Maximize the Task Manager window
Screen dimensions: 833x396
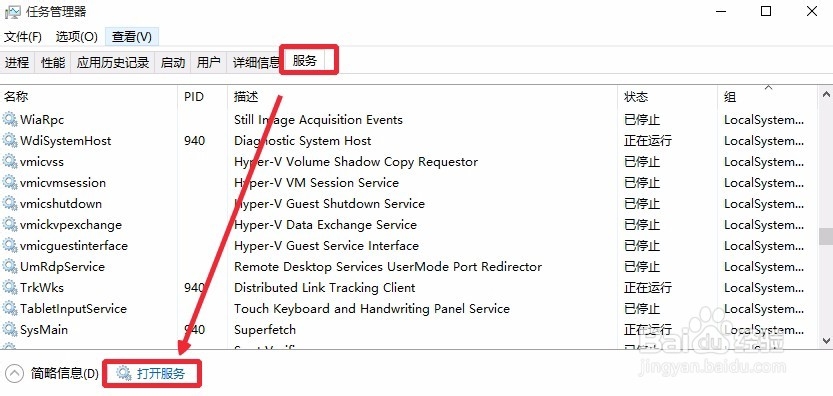tap(766, 11)
